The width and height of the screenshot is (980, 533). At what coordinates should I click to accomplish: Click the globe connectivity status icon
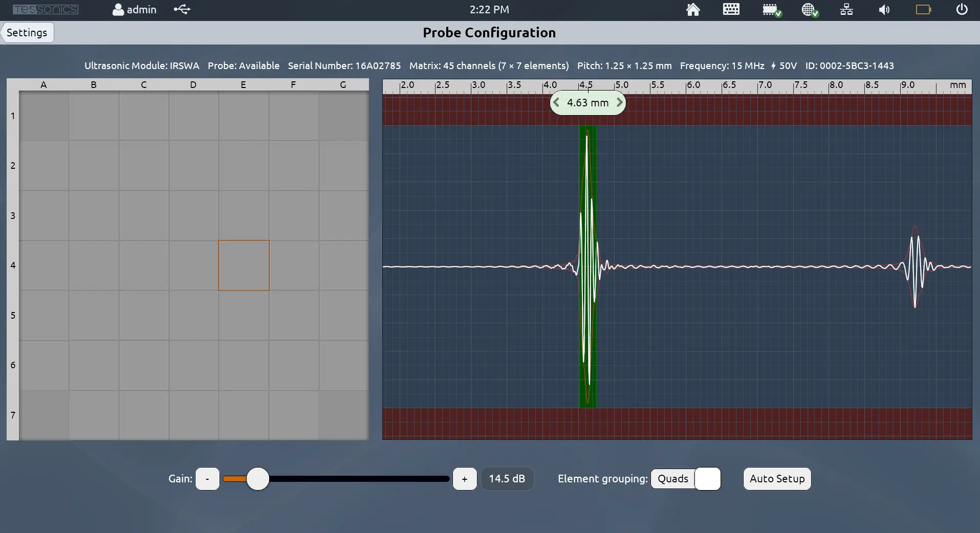810,10
